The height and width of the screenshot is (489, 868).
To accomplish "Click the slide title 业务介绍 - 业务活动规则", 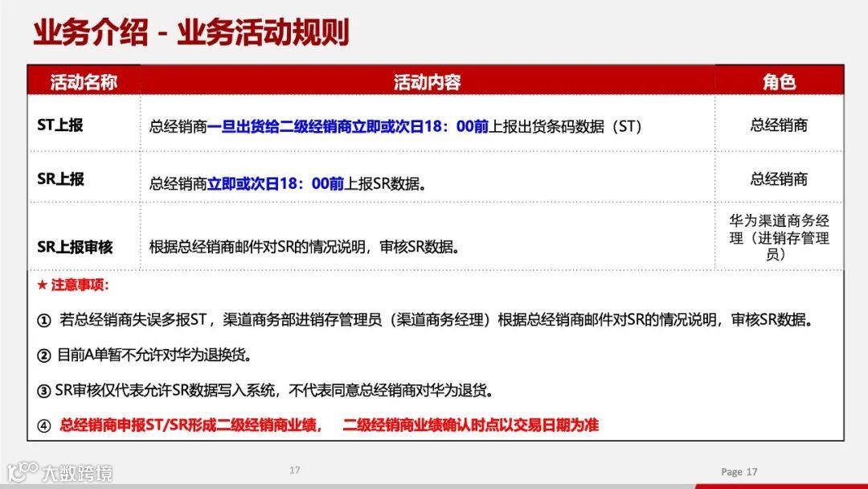I will point(191,32).
